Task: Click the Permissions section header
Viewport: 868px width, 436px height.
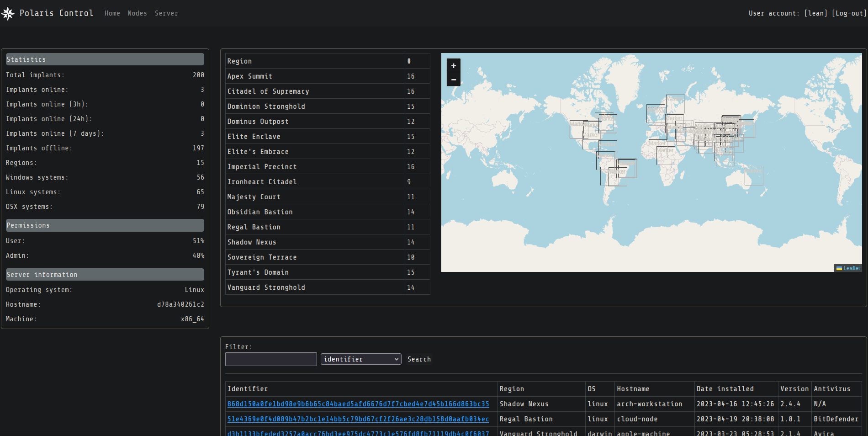Action: (105, 225)
